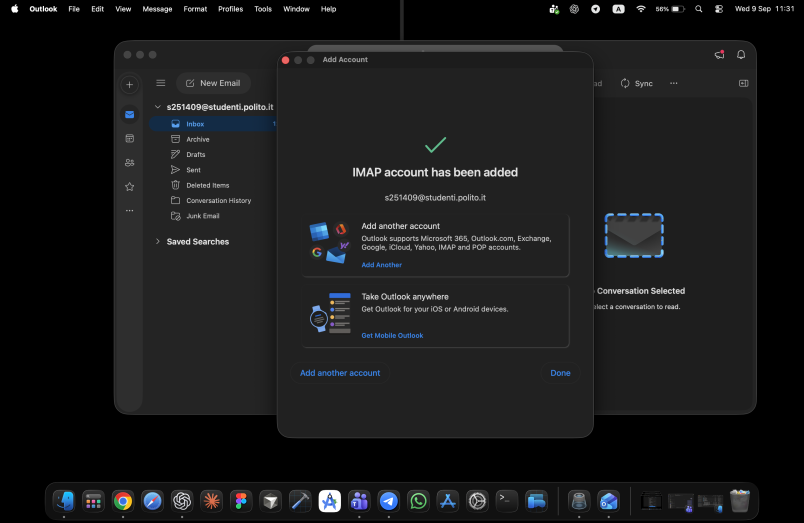Click the 'Take Outlook anywhere' card title
Image resolution: width=804 pixels, height=523 pixels.
(405, 296)
